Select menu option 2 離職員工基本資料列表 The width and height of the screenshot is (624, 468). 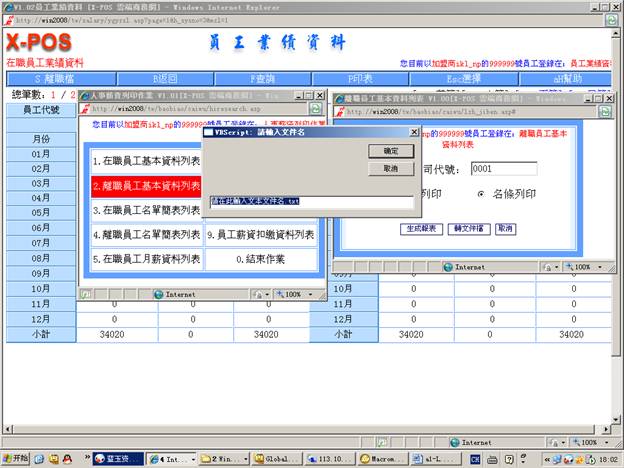pos(146,186)
